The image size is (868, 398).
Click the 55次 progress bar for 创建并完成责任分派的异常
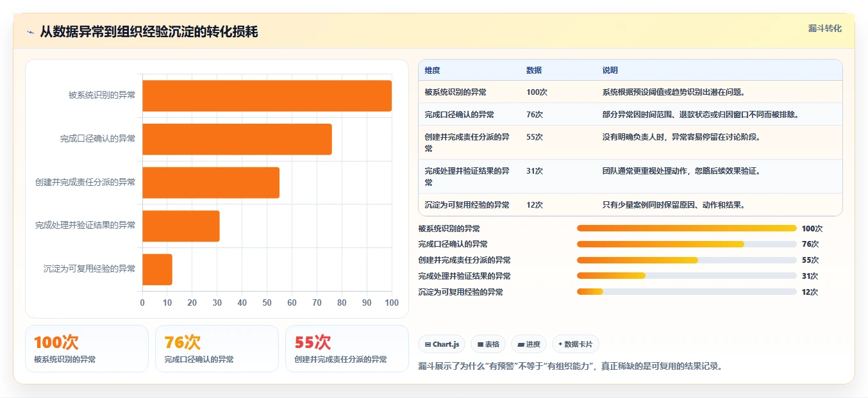687,260
